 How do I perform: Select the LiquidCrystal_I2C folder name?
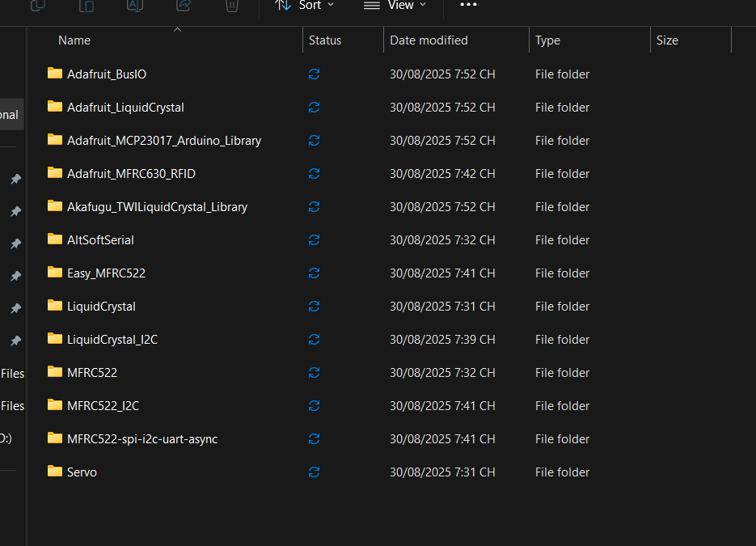click(112, 340)
